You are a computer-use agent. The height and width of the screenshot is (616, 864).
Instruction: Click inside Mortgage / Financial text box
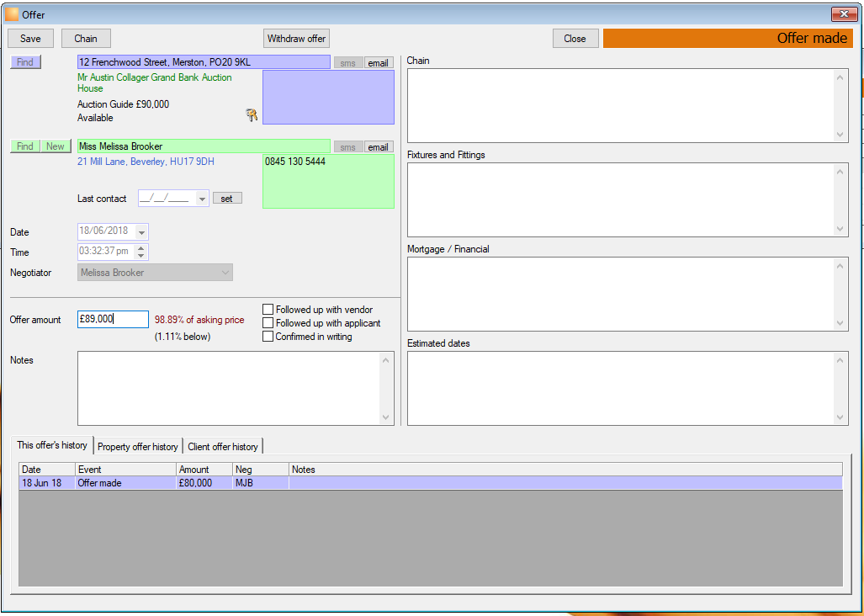(x=621, y=294)
